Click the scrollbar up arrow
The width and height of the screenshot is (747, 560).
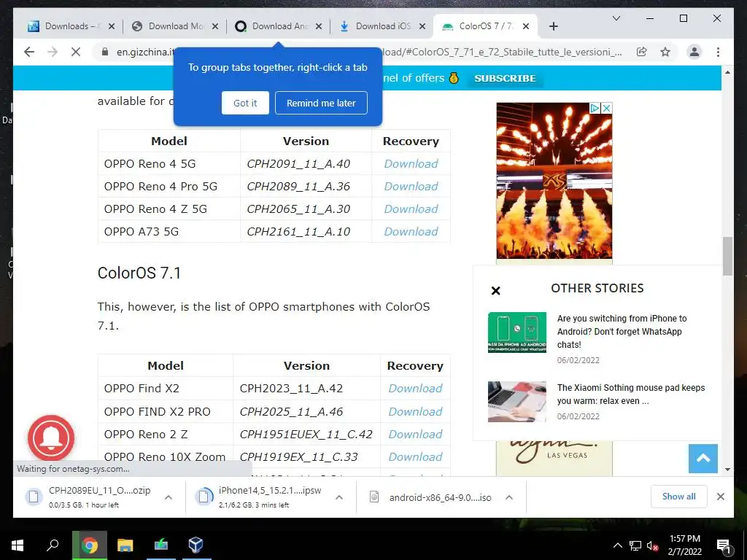[x=727, y=72]
